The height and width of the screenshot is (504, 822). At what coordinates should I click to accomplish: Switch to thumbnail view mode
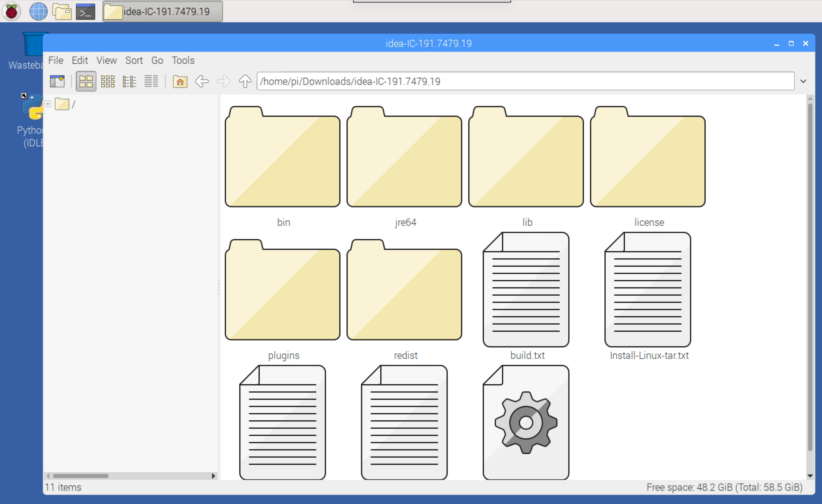86,81
